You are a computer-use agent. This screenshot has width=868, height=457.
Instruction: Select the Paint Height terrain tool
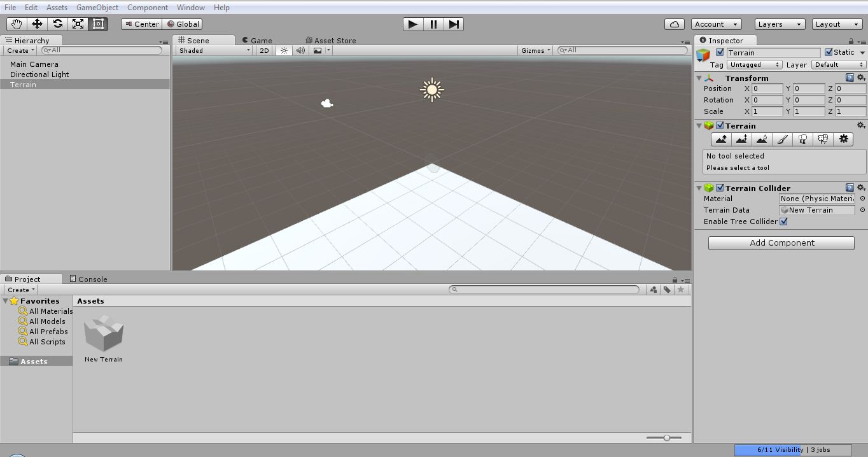[741, 139]
